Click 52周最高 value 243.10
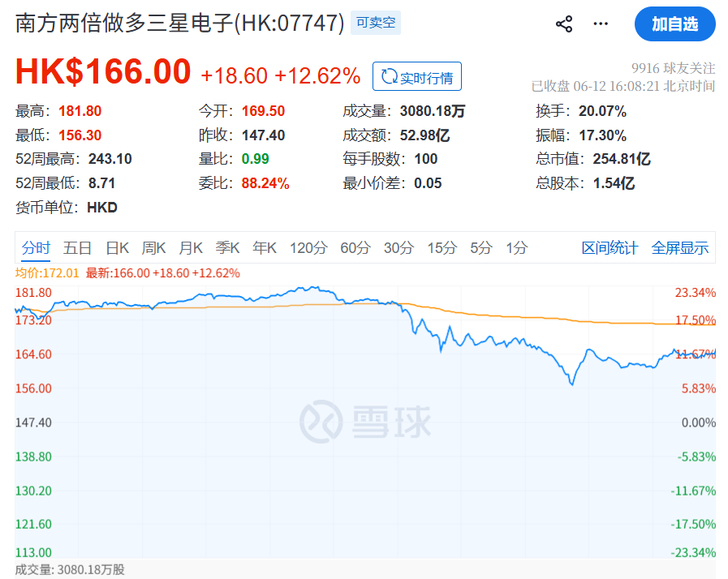 click(110, 159)
